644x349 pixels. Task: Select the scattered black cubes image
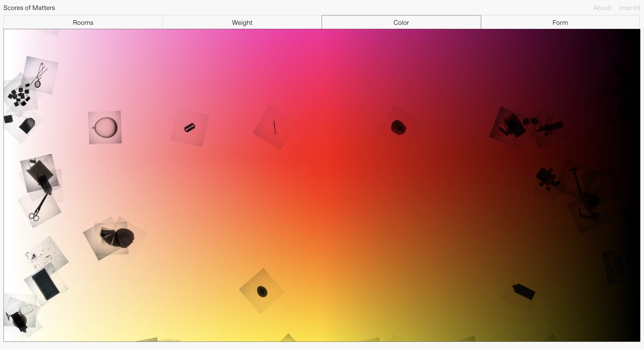point(19,95)
